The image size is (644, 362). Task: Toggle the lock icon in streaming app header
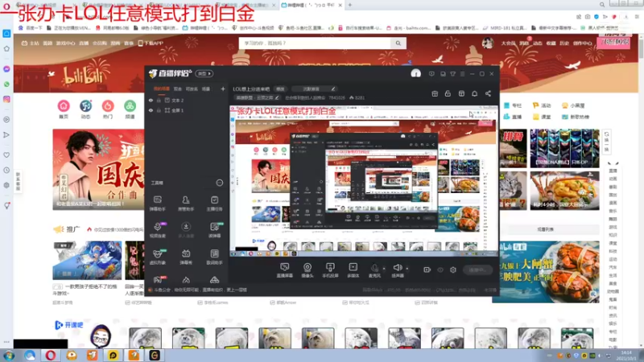tap(448, 93)
